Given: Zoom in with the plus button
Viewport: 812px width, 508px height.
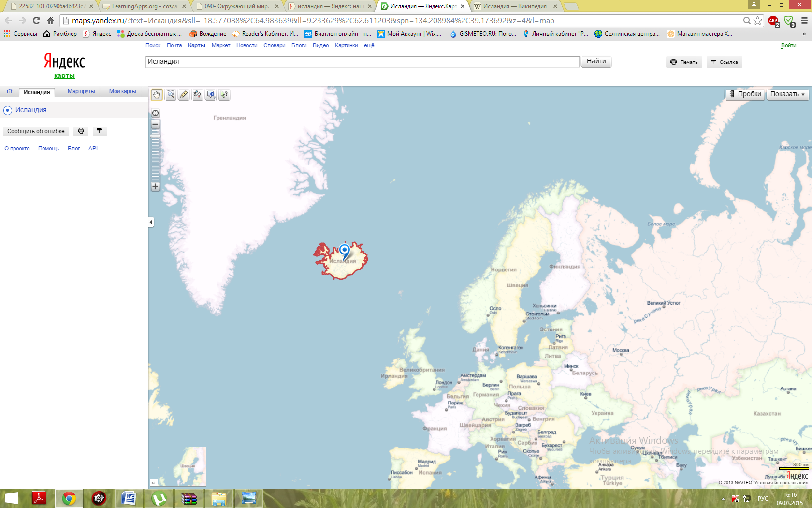Looking at the screenshot, I should click(156, 186).
